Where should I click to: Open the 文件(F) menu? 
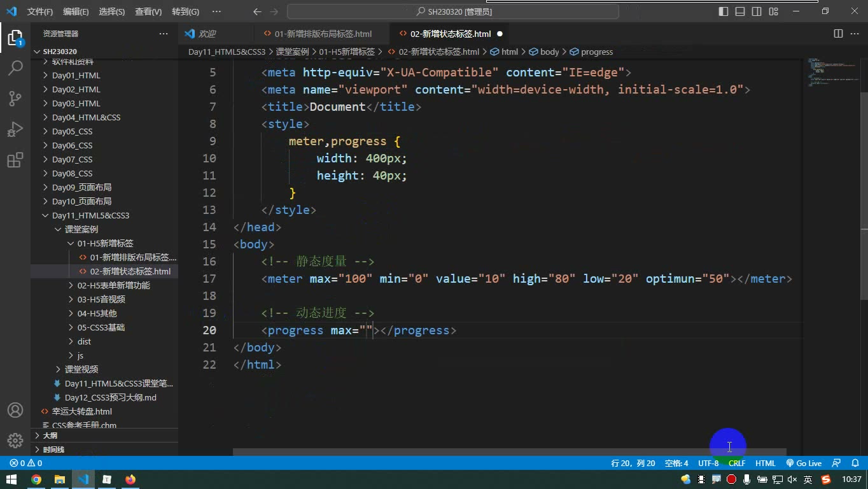point(40,11)
